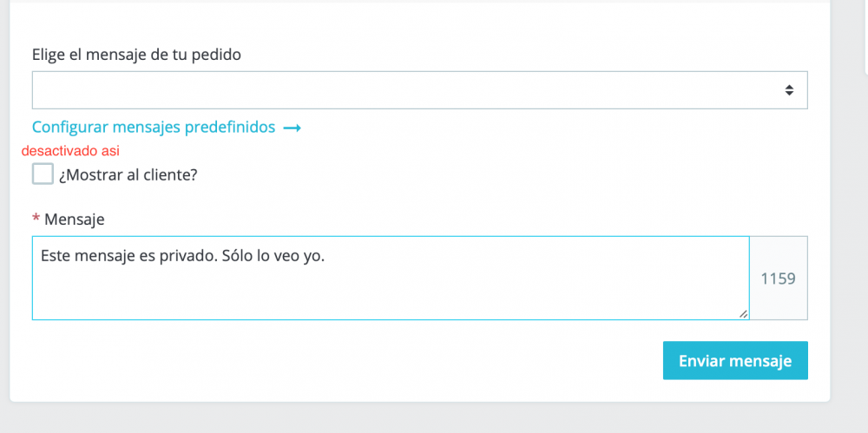Click the ¿Mostrar al cliente? label text

(x=128, y=175)
